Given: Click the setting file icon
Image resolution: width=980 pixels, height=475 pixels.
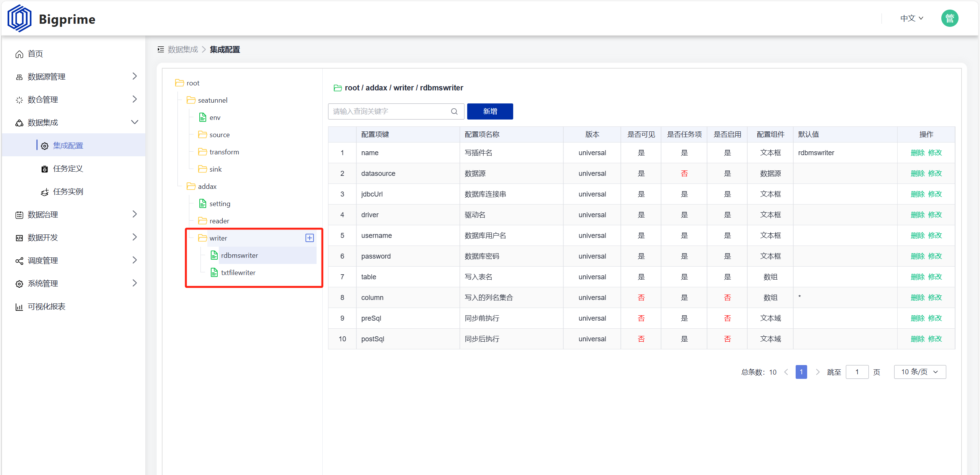Looking at the screenshot, I should (x=203, y=203).
